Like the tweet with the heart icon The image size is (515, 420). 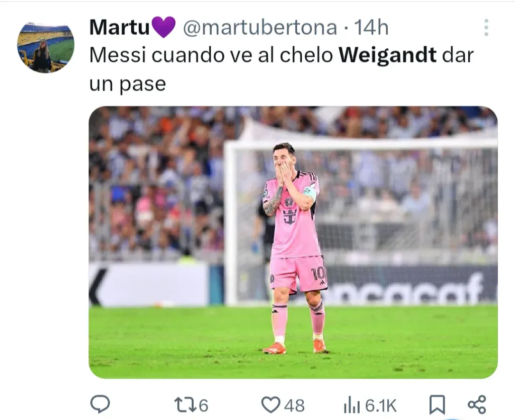tap(271, 404)
